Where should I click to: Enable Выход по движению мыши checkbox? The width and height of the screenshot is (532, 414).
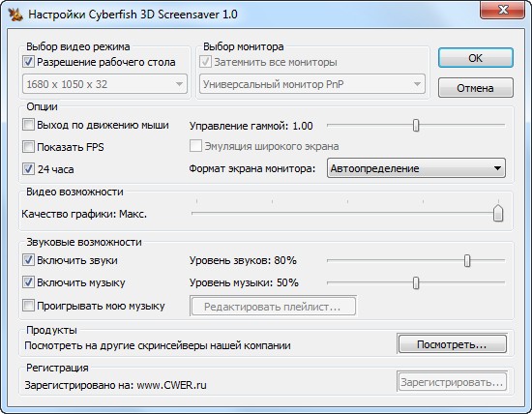[28, 125]
